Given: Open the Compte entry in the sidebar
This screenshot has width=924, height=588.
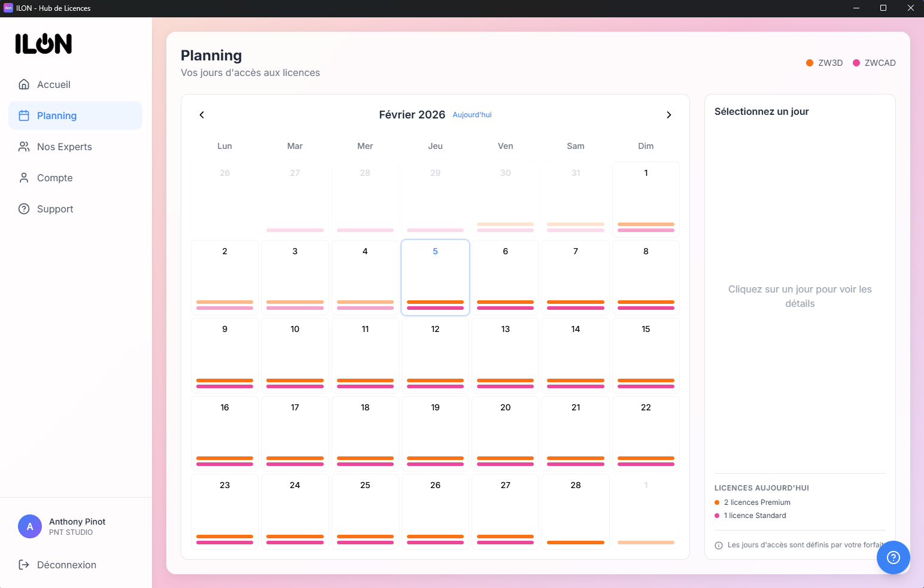Looking at the screenshot, I should [54, 178].
